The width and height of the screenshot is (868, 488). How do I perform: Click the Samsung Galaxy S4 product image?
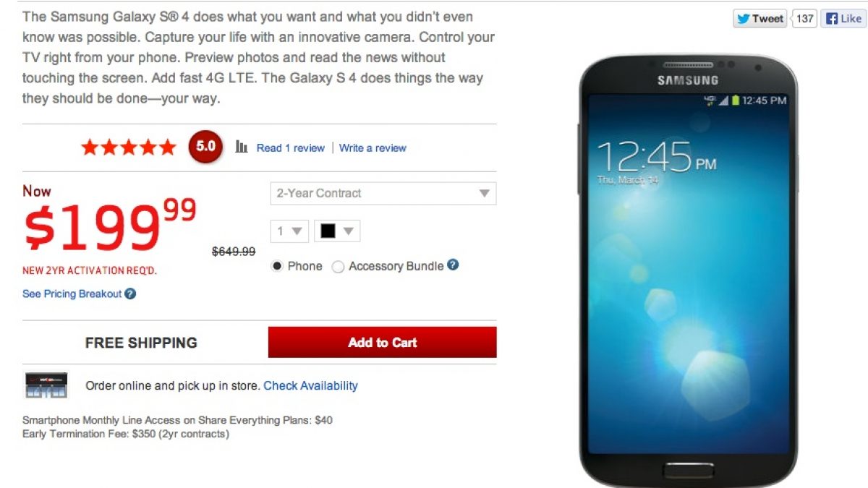point(688,271)
